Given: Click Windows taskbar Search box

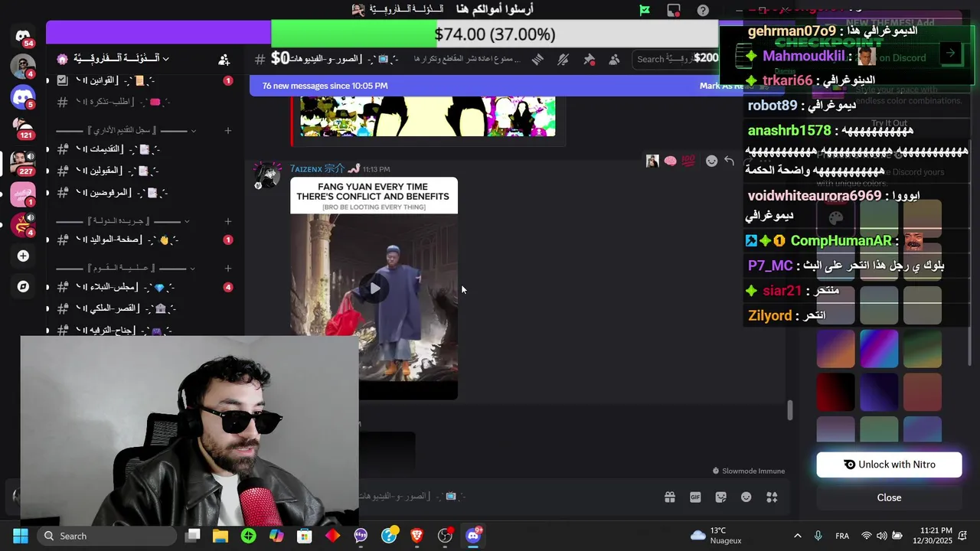Looking at the screenshot, I should coord(106,536).
